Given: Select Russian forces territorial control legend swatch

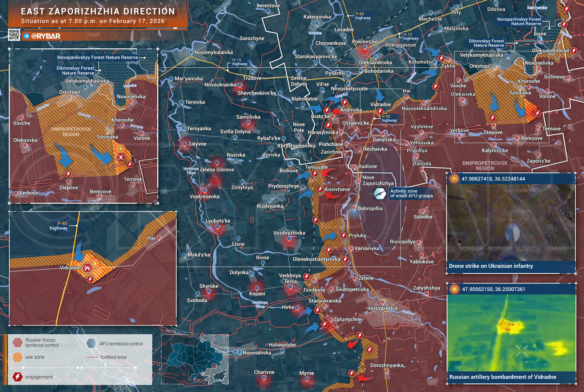Looking at the screenshot, I should pyautogui.click(x=17, y=343).
